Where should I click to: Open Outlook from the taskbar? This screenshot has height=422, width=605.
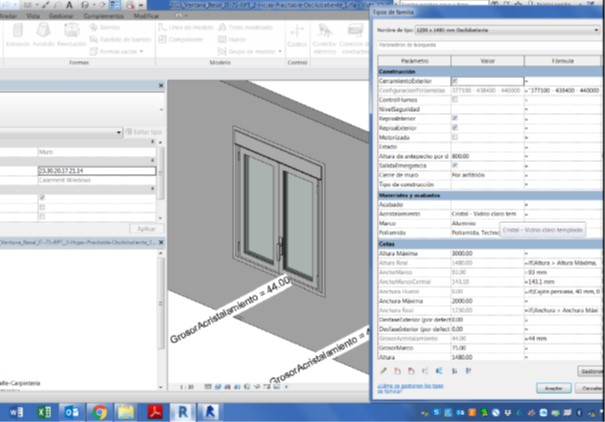pyautogui.click(x=72, y=412)
